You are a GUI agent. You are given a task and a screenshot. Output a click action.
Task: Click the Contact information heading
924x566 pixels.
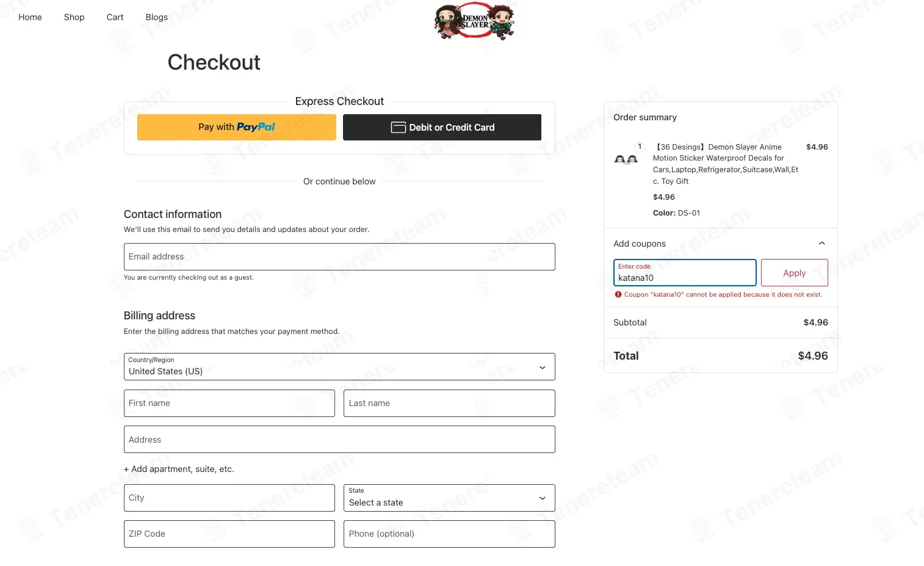pos(173,214)
